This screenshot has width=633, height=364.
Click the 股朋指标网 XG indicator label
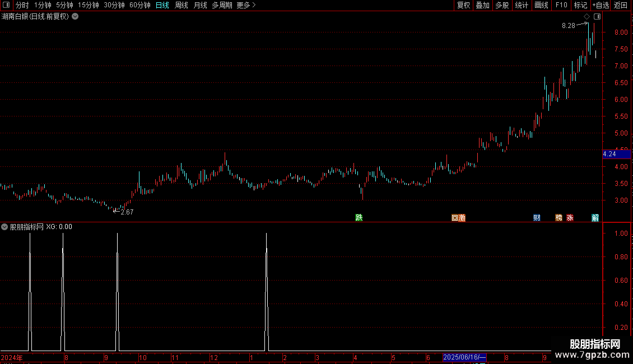pos(41,227)
